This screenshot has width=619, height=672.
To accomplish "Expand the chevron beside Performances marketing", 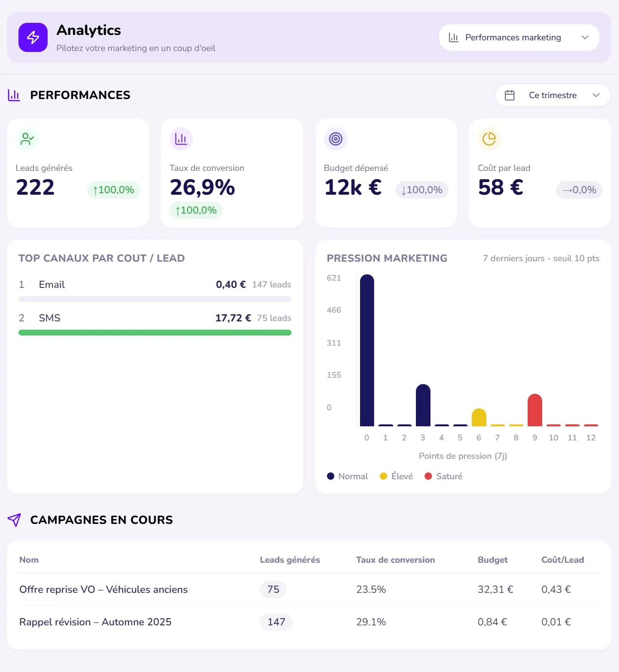I will pyautogui.click(x=585, y=37).
